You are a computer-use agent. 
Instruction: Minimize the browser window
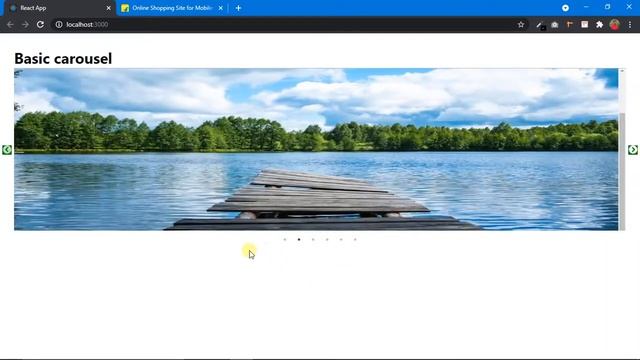(586, 7)
